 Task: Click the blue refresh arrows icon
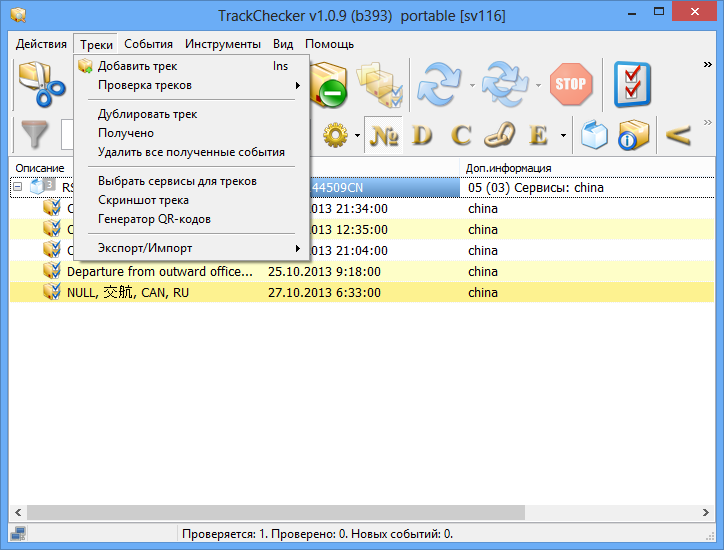438,85
